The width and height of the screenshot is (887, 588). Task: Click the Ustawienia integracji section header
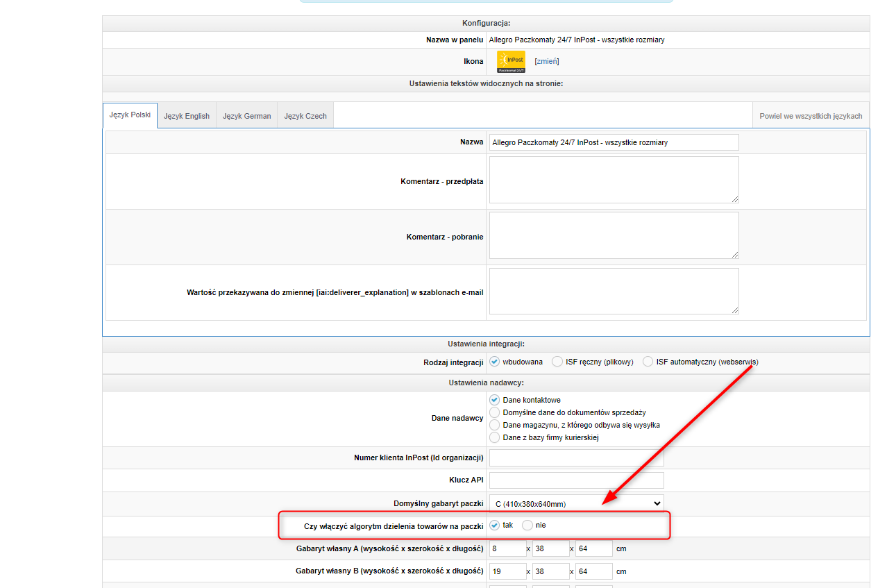486,344
